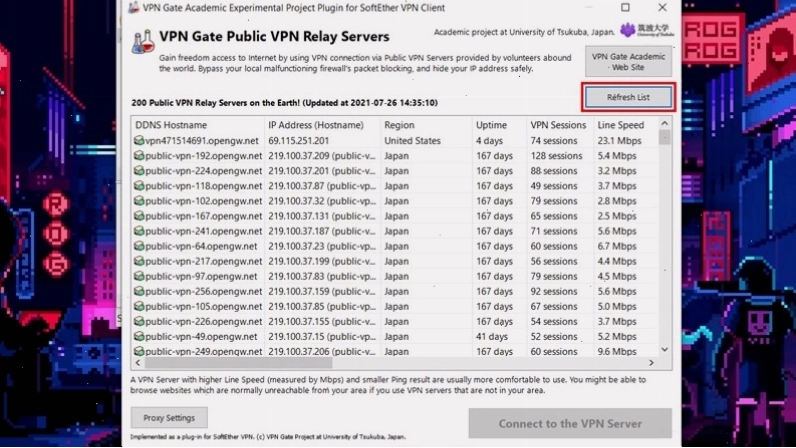Click Connect to the VPN Server button
The height and width of the screenshot is (448, 796).
[570, 423]
